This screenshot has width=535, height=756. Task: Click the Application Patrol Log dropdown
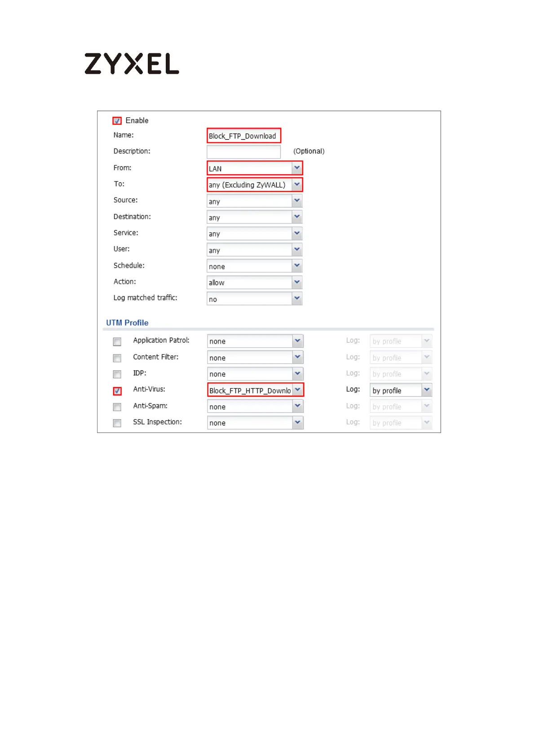[x=401, y=341]
